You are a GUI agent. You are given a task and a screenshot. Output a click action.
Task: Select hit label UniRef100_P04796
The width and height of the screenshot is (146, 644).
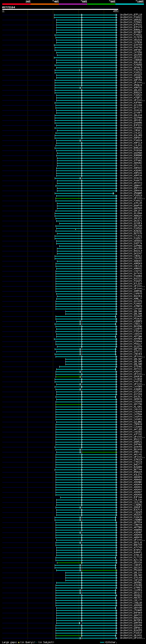pos(131,47)
